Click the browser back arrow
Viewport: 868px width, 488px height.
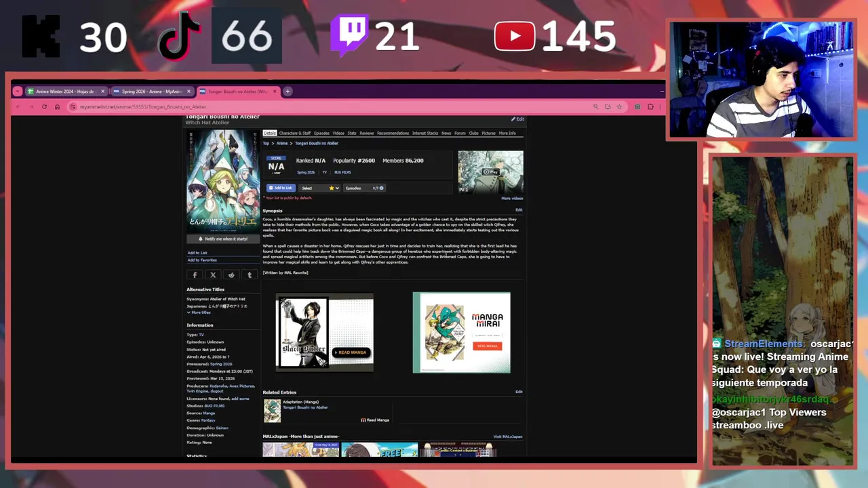(18, 106)
